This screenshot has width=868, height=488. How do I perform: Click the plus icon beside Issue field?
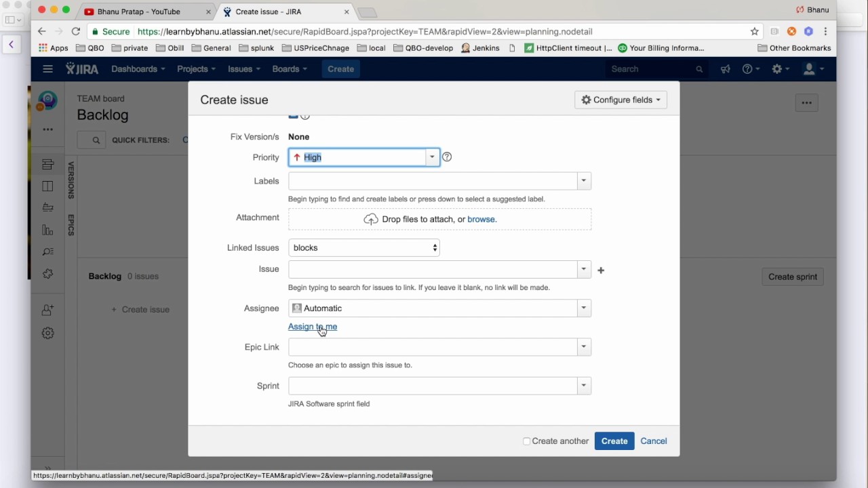601,270
